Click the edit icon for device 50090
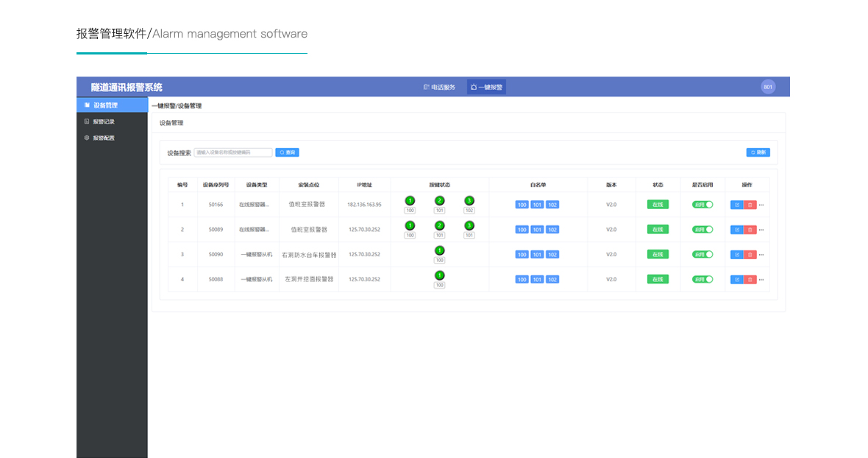Image resolution: width=868 pixels, height=458 pixels. pos(737,255)
